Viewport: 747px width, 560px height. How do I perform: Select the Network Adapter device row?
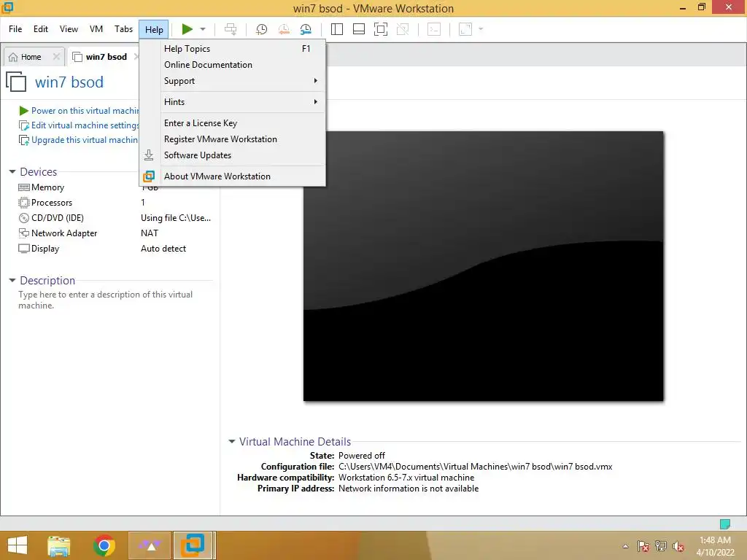click(x=115, y=233)
